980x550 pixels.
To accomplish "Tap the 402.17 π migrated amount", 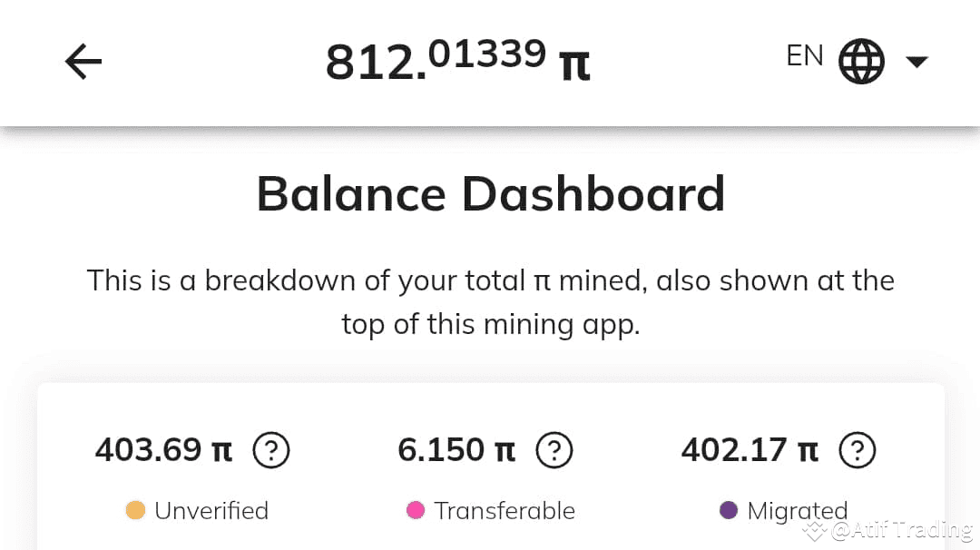I will pyautogui.click(x=750, y=450).
